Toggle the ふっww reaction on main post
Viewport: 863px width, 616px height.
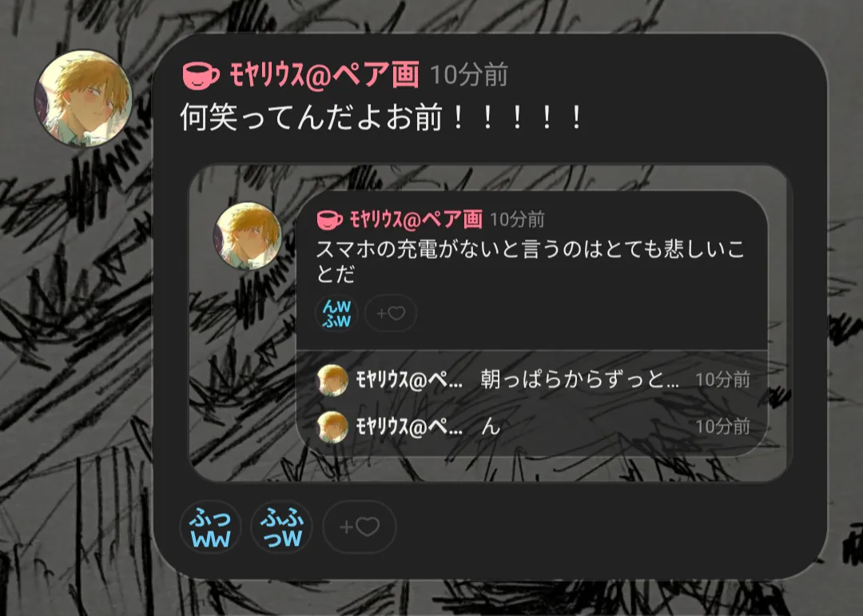(210, 527)
